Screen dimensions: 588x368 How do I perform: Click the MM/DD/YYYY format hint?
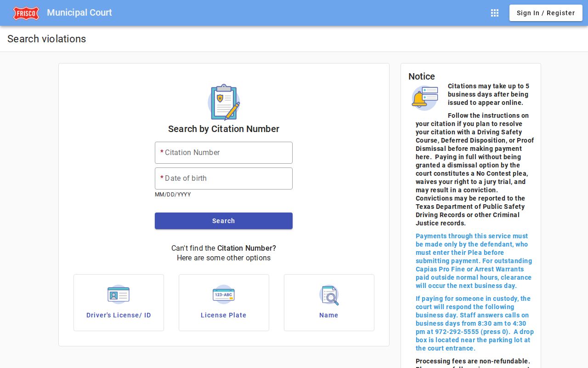[x=173, y=195]
